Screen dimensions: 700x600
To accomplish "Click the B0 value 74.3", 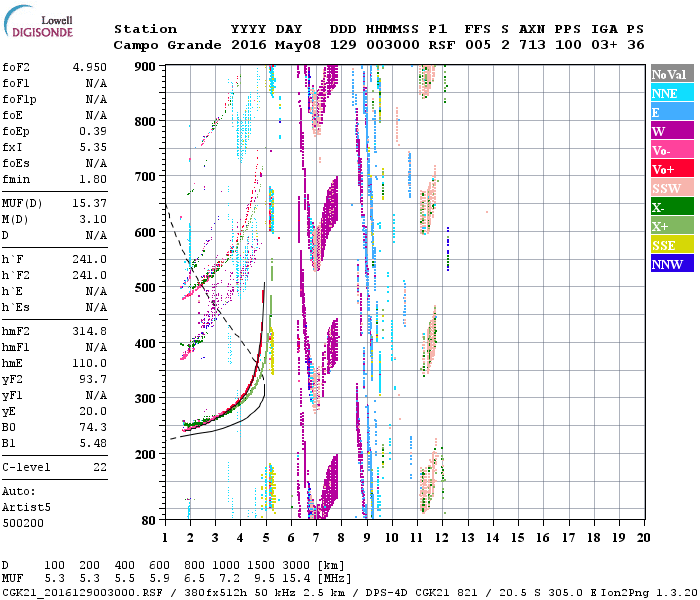I will [x=93, y=427].
